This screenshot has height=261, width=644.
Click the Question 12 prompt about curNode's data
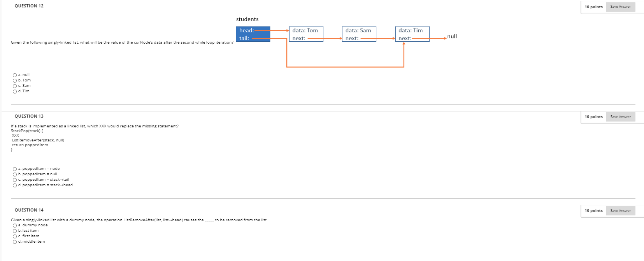pyautogui.click(x=122, y=42)
